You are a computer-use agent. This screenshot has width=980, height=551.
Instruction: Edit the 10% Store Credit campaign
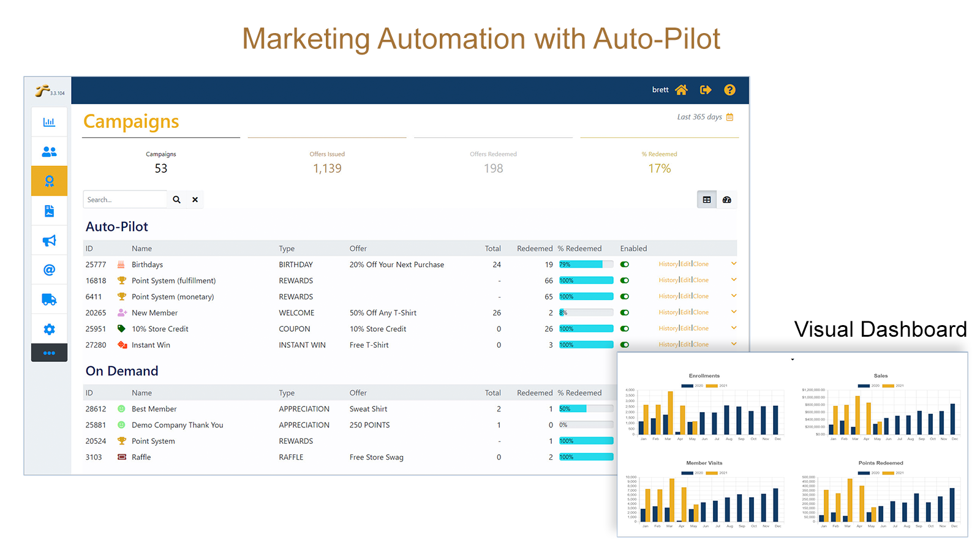(685, 329)
